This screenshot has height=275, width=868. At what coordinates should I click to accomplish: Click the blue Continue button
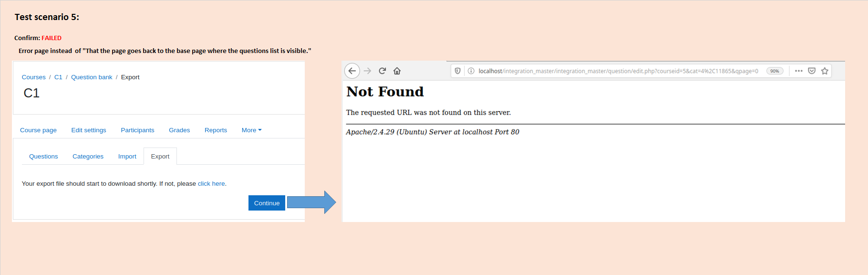pos(267,203)
